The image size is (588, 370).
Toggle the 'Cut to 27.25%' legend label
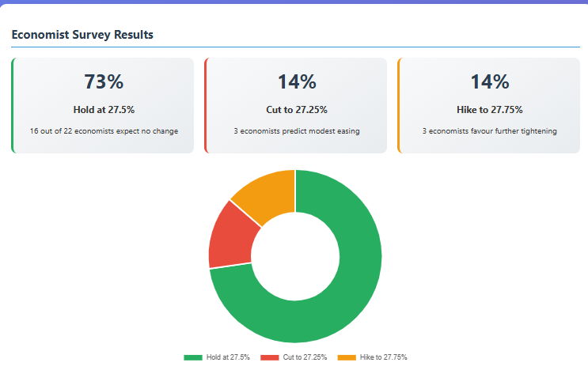click(x=305, y=357)
